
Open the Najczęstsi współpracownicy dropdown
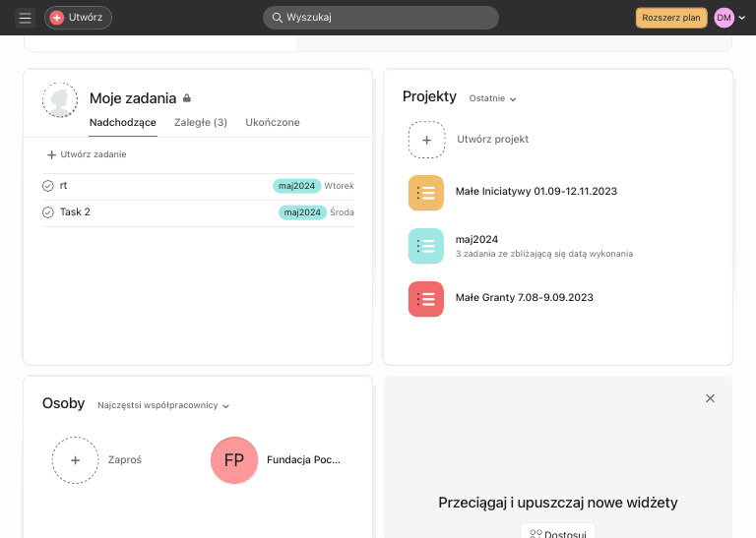pos(163,405)
